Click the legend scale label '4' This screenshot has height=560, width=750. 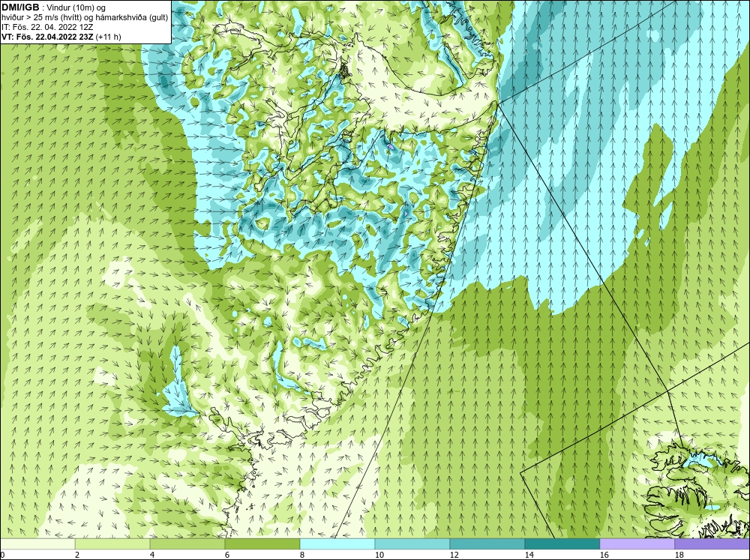pyautogui.click(x=152, y=555)
